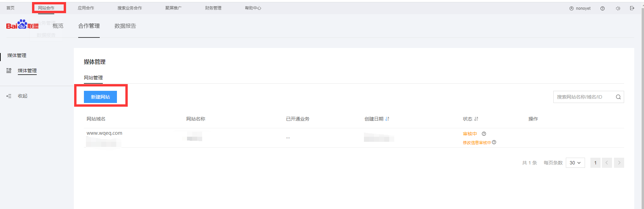Click 媒体管理 sidebar section header
The image size is (644, 209).
click(17, 55)
